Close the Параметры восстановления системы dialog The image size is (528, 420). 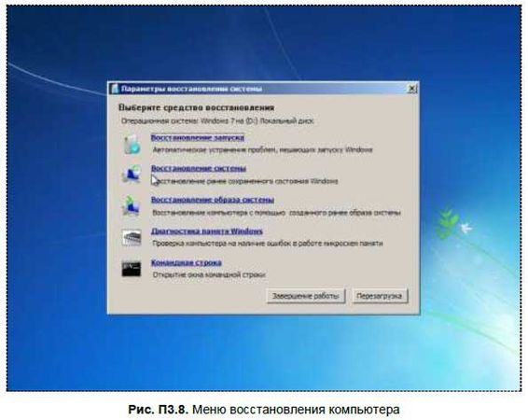[x=411, y=89]
